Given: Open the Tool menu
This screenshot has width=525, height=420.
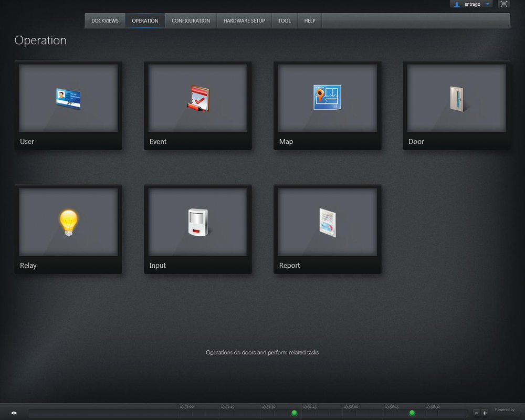Looking at the screenshot, I should click(x=285, y=21).
